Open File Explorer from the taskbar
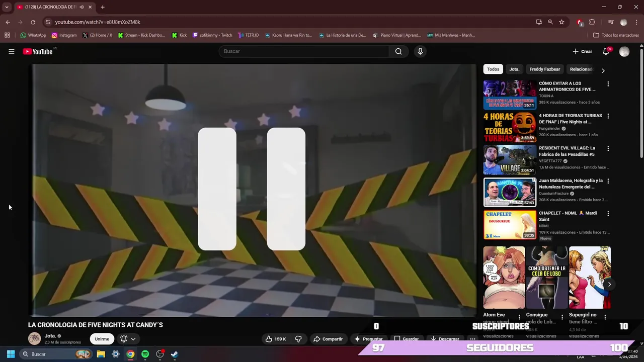Screen dimensions: 644x362 click(101, 354)
